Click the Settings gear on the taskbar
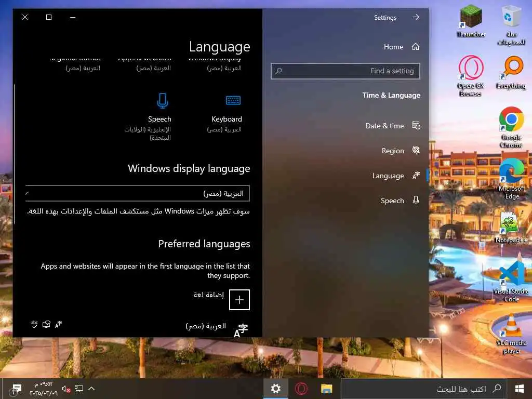The image size is (532, 399). (x=275, y=389)
